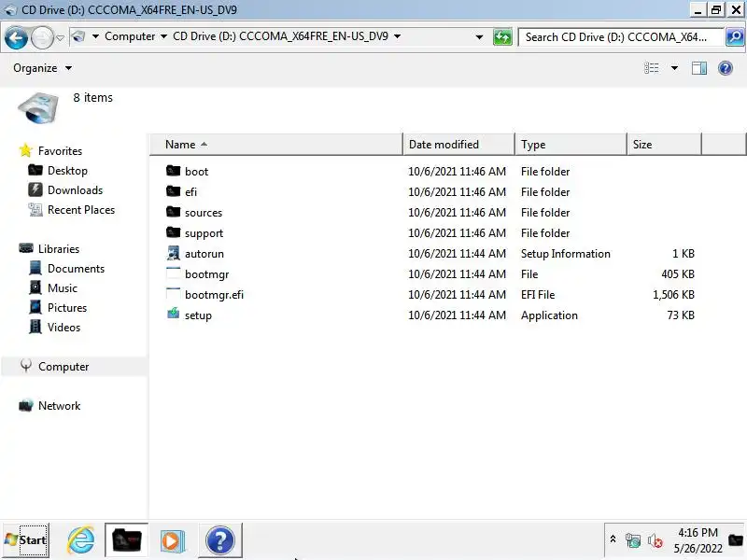Click the drive icon in address bar
This screenshot has width=747, height=560.
78,36
